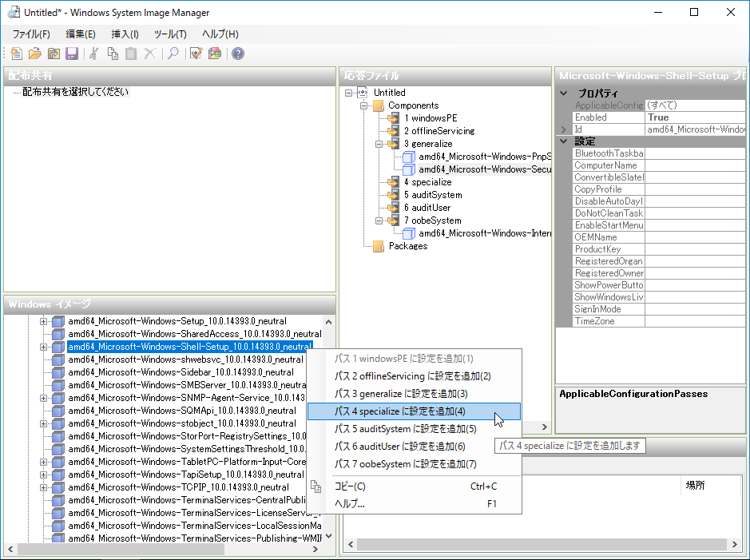Image resolution: width=750 pixels, height=560 pixels.
Task: Open the 編集(E) menu
Action: pyautogui.click(x=81, y=34)
